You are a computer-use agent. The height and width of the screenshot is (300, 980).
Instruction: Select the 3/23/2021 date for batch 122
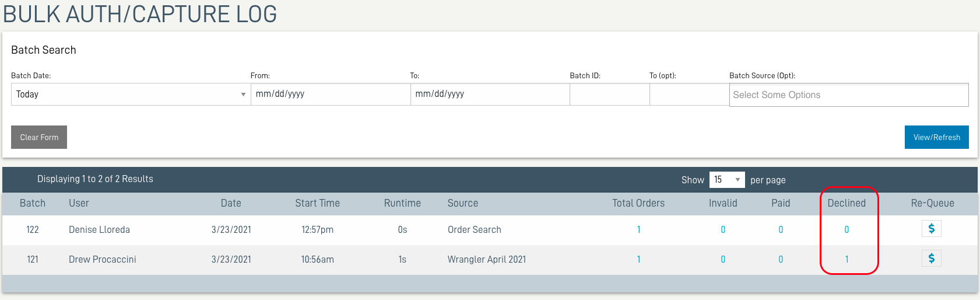pos(231,230)
